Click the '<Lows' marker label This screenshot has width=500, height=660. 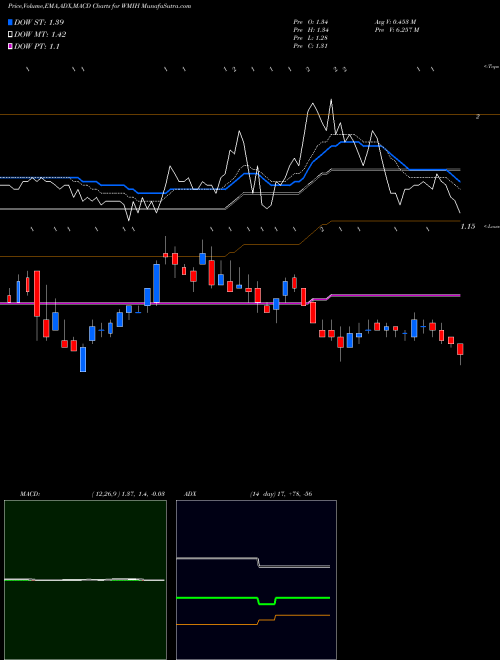[x=492, y=226]
